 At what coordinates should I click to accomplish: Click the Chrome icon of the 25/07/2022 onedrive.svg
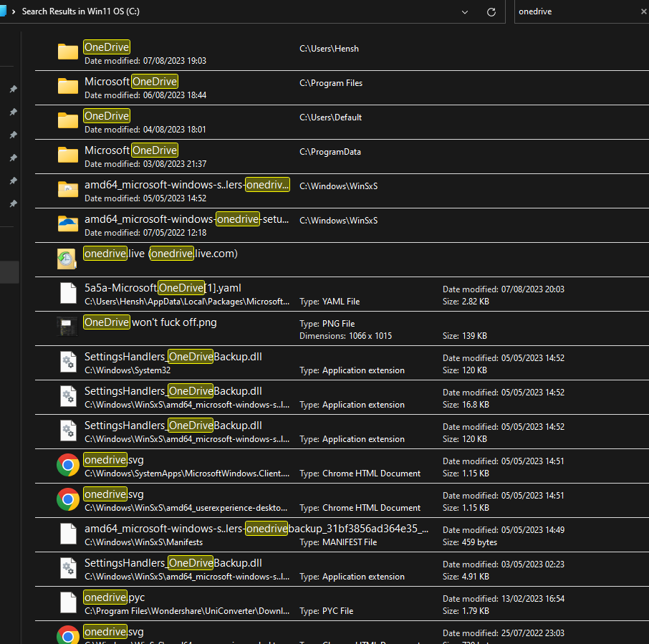pyautogui.click(x=68, y=635)
